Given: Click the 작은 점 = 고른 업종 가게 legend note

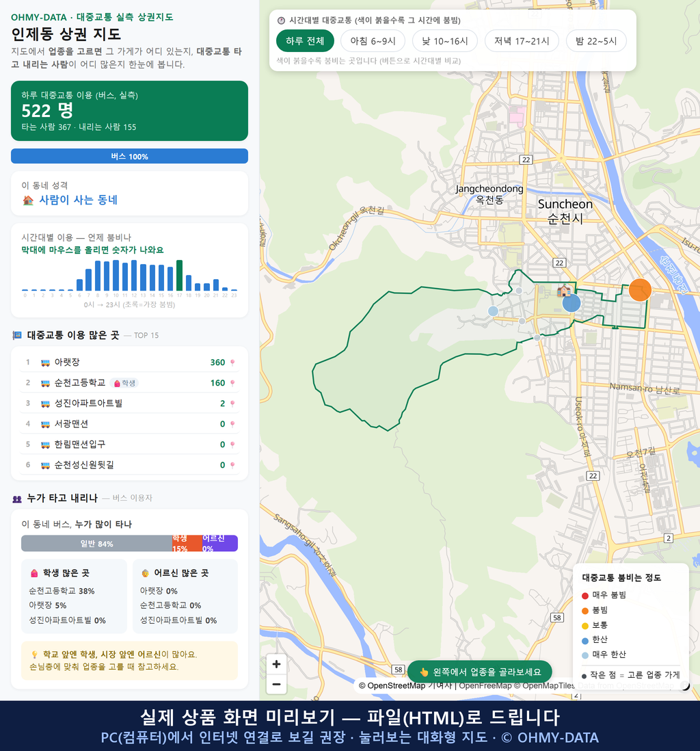Looking at the screenshot, I should click(630, 675).
